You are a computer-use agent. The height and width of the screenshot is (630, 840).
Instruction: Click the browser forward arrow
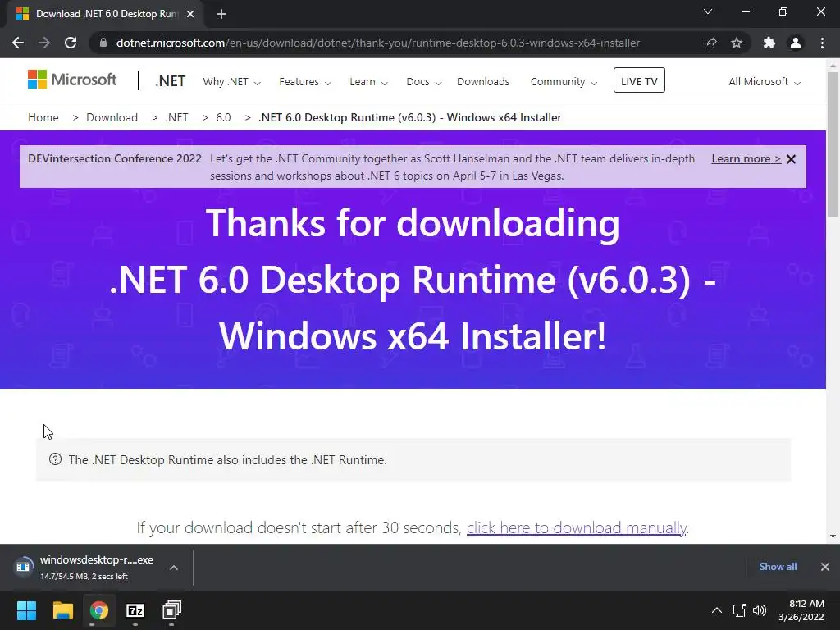(x=44, y=43)
